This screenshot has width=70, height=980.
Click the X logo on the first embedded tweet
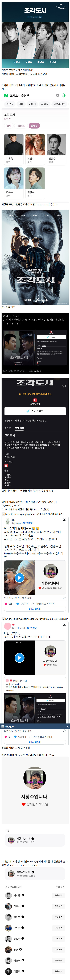[x=64, y=520]
